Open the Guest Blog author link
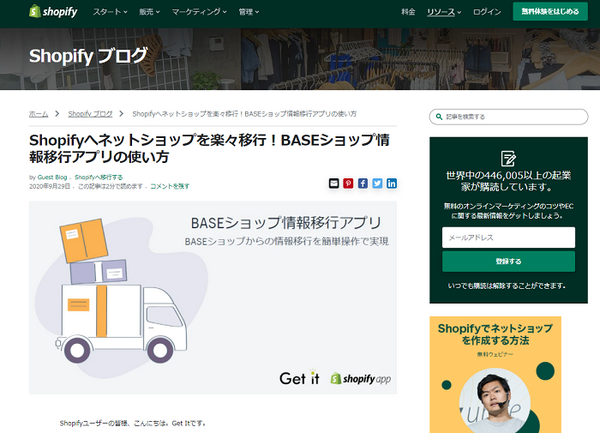 (x=52, y=177)
